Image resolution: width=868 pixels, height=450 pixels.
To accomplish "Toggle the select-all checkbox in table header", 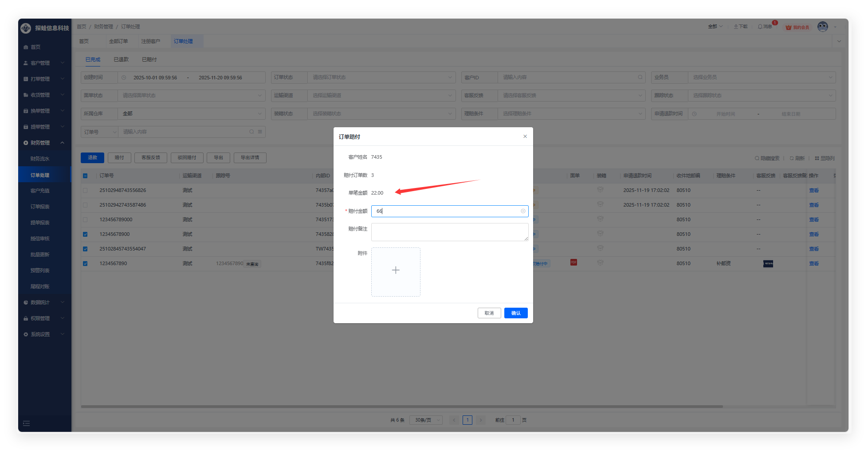I will tap(85, 176).
